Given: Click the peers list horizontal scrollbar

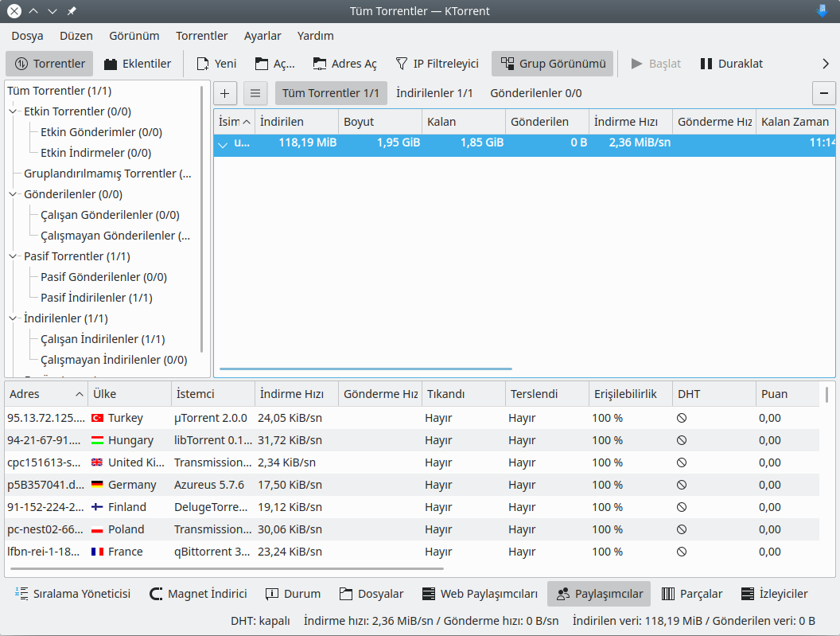Looking at the screenshot, I should [227, 568].
